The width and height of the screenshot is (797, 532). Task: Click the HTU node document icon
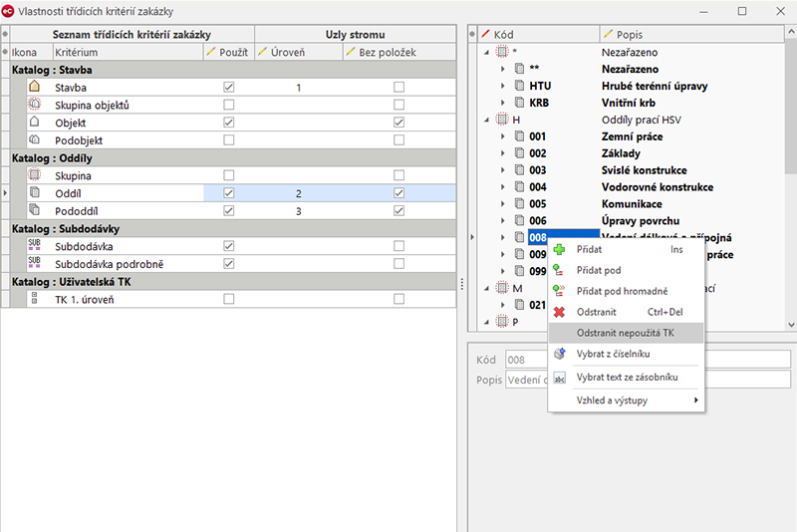click(519, 86)
